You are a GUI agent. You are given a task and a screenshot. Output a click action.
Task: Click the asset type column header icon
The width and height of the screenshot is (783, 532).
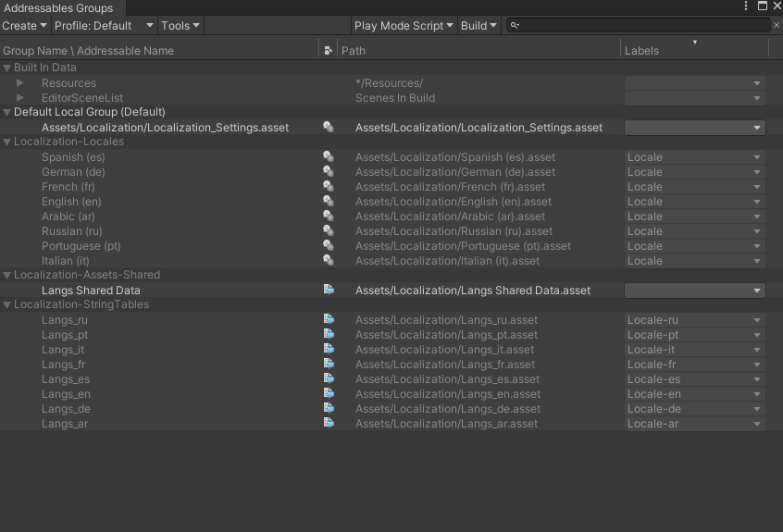(329, 51)
